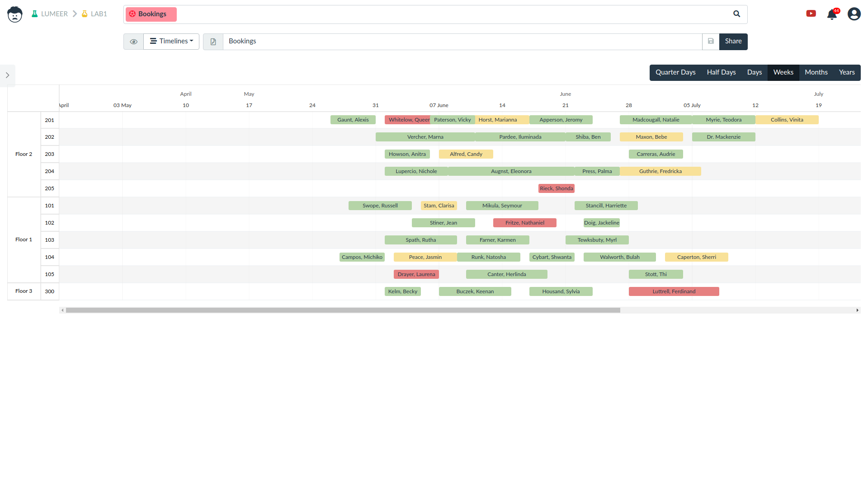
Task: Toggle the eye view settings button
Action: [133, 42]
